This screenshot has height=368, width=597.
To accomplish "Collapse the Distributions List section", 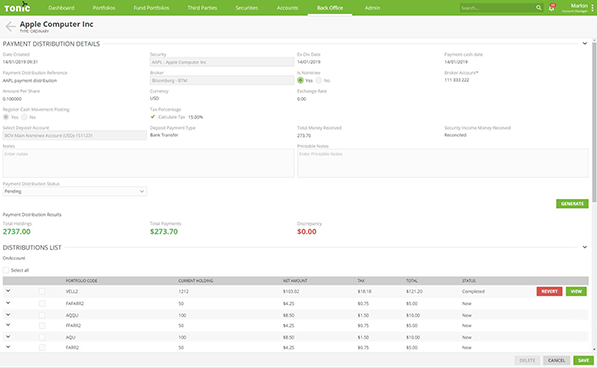I will [585, 247].
